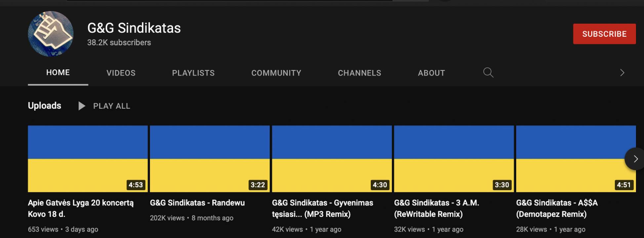Click '32K views • 1 year ago' text

pos(429,229)
